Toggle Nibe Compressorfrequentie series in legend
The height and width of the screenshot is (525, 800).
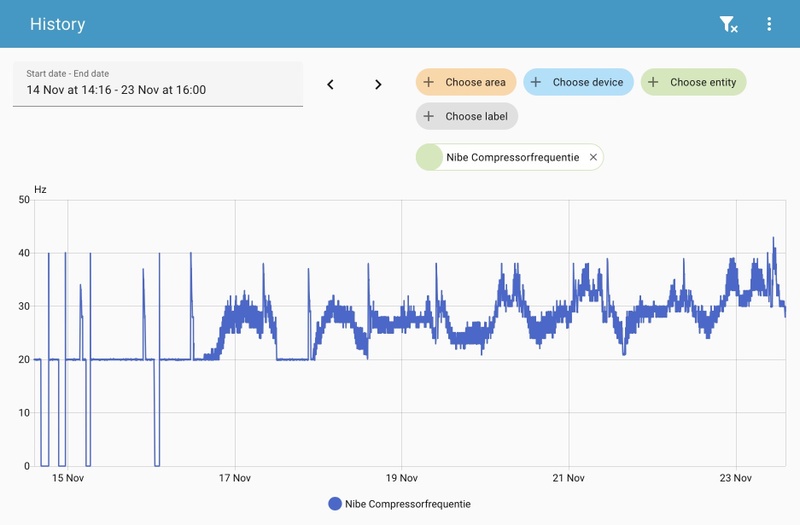[399, 504]
